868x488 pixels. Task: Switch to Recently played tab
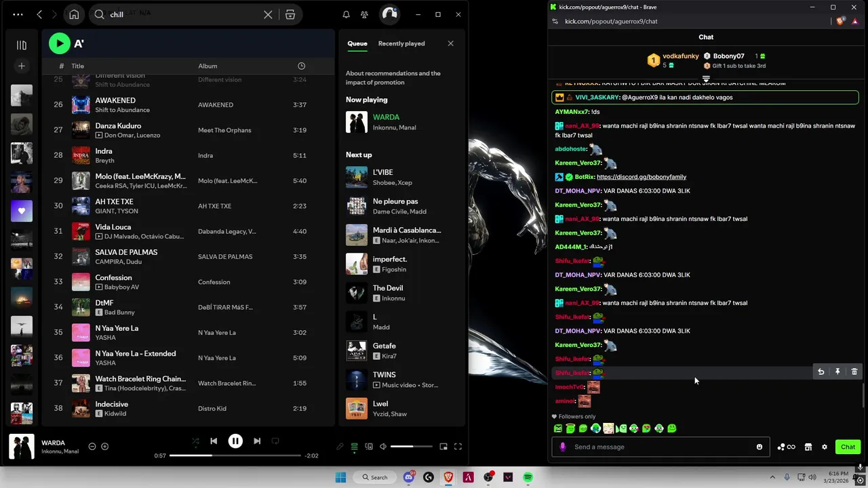(x=401, y=43)
